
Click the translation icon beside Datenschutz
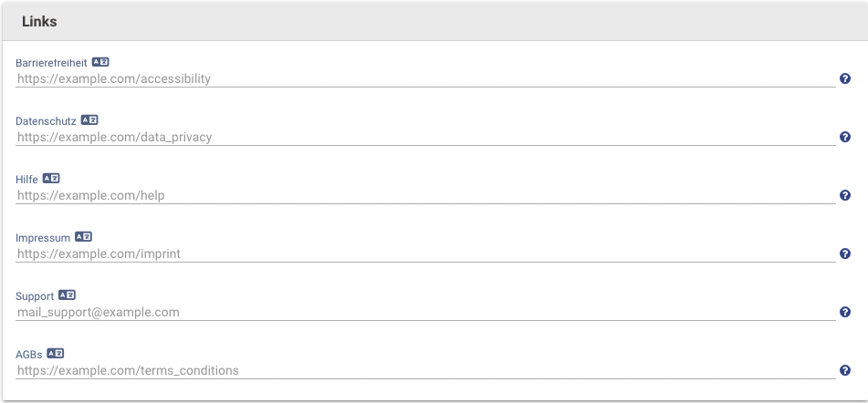(89, 120)
